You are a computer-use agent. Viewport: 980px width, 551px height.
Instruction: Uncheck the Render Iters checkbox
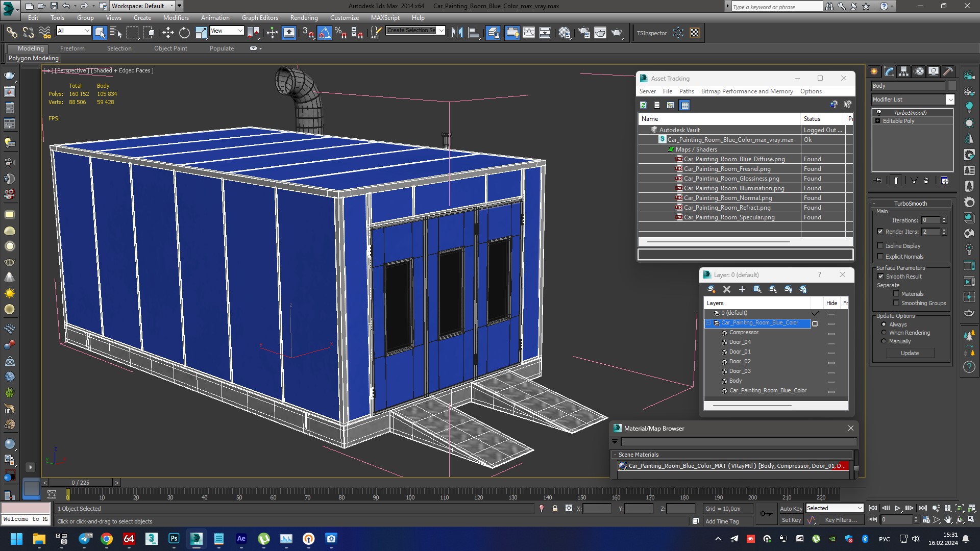(x=880, y=232)
